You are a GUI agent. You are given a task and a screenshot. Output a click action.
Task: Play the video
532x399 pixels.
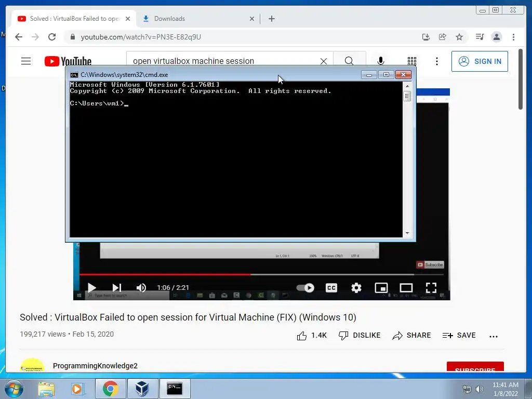click(x=91, y=288)
